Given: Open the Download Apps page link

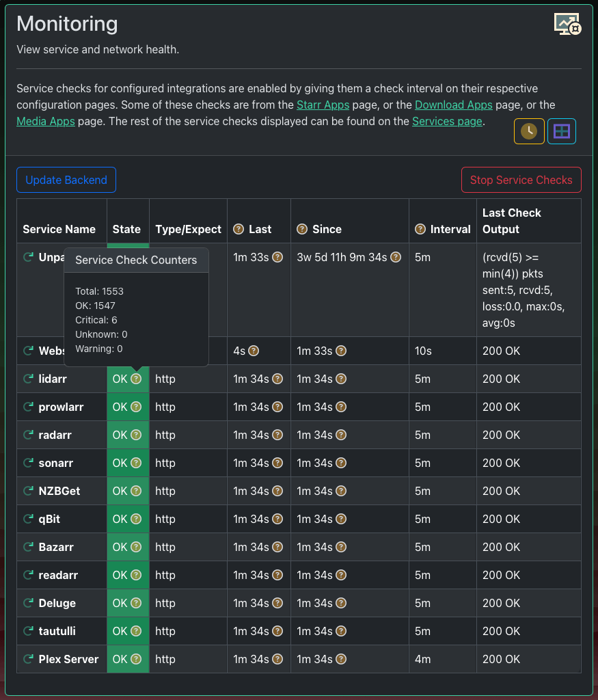Looking at the screenshot, I should (x=453, y=105).
